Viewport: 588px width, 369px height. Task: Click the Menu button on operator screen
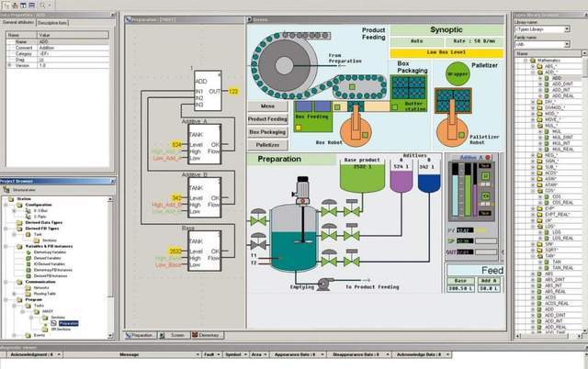(x=268, y=106)
